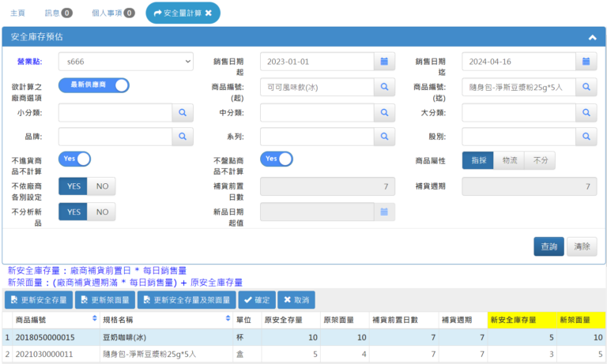Click the 查詢 button
The width and height of the screenshot is (607, 364).
[549, 247]
